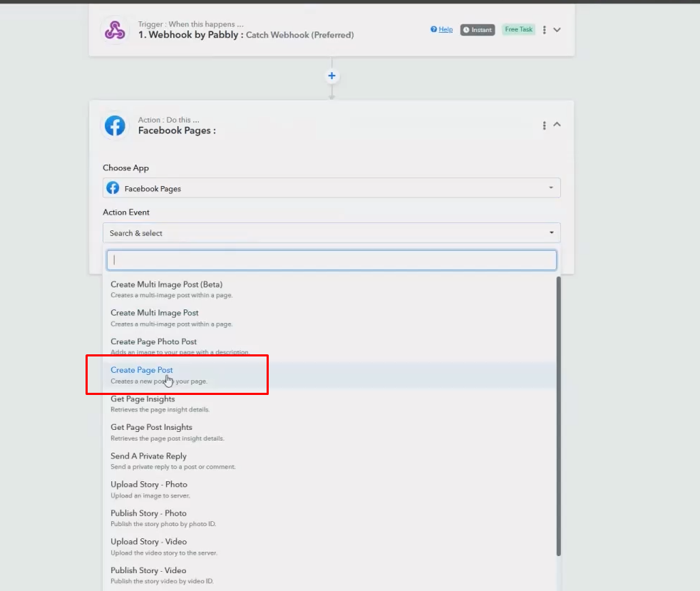The height and width of the screenshot is (591, 700).
Task: Select Create Page Photo Post option
Action: (329, 346)
